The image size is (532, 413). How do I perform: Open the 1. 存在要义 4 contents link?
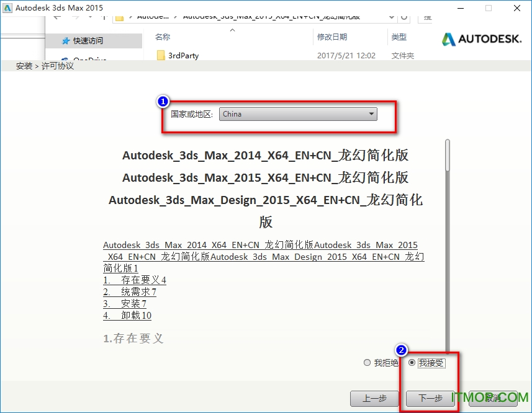pyautogui.click(x=135, y=280)
